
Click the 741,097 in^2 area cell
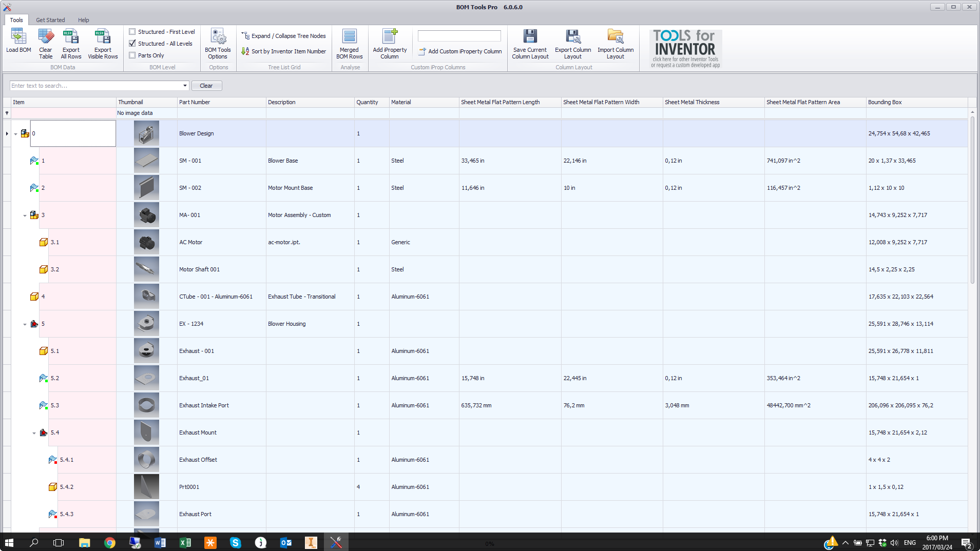pos(815,161)
